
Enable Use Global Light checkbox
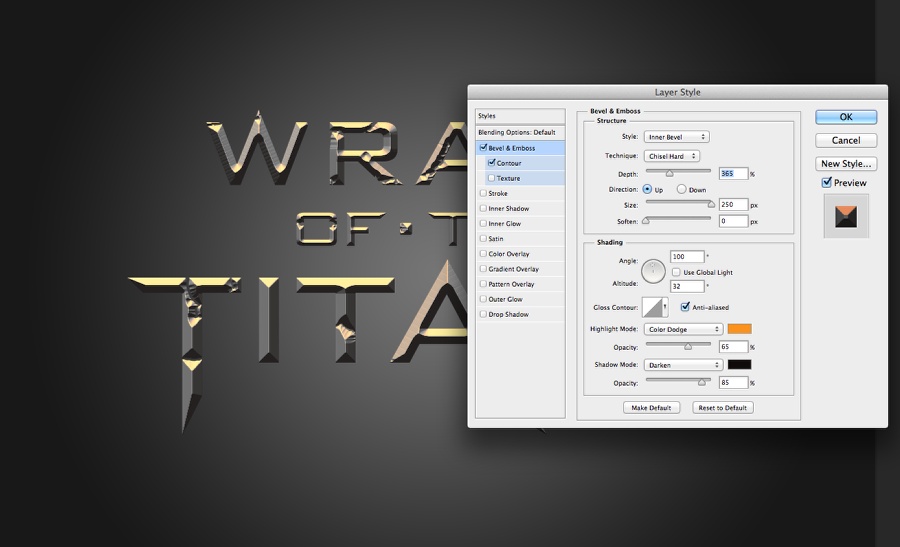click(676, 272)
